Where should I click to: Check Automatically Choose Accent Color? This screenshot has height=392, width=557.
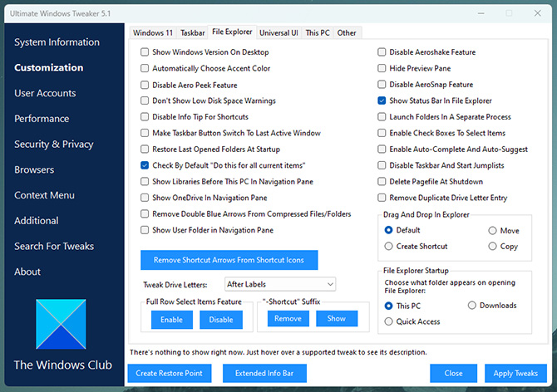click(x=145, y=68)
